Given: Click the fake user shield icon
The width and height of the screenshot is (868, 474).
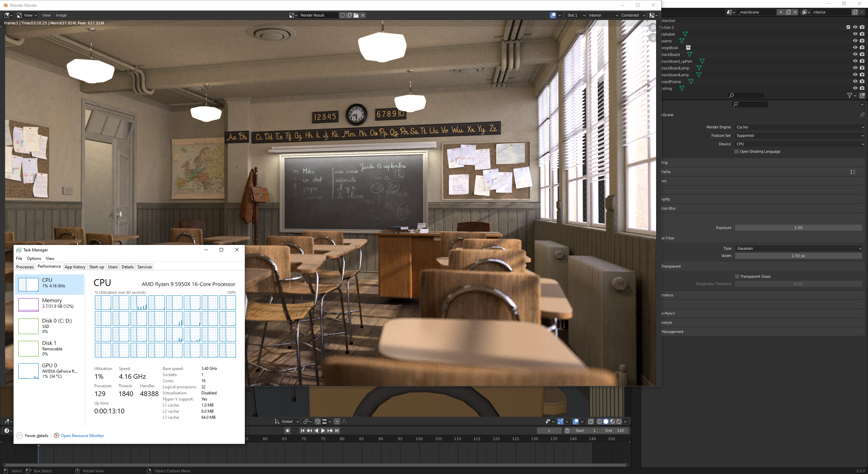Looking at the screenshot, I should [342, 15].
